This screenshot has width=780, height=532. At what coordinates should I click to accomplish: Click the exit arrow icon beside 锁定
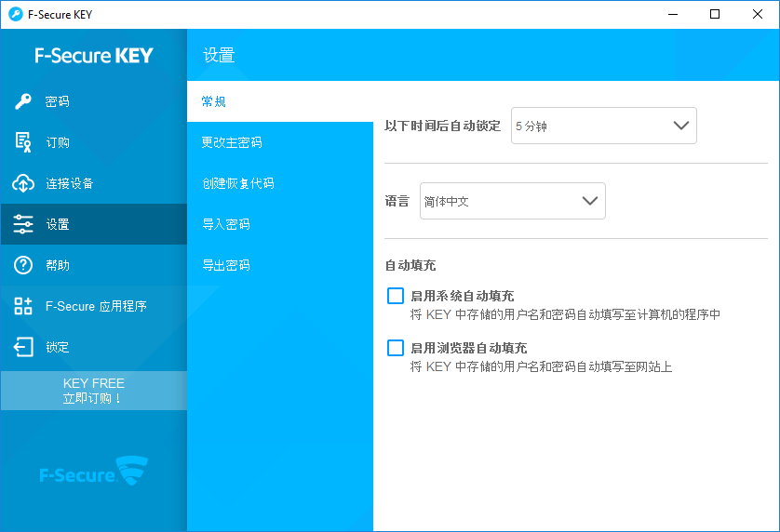(x=23, y=347)
